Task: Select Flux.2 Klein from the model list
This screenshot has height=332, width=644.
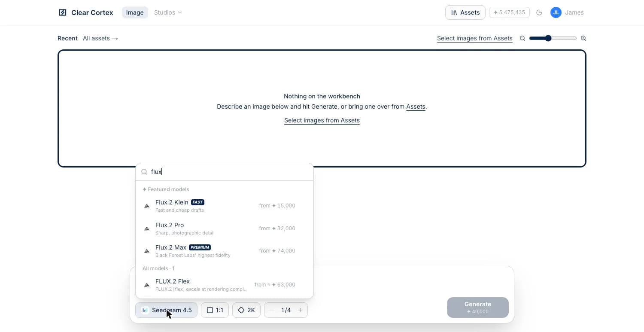Action: 225,206
